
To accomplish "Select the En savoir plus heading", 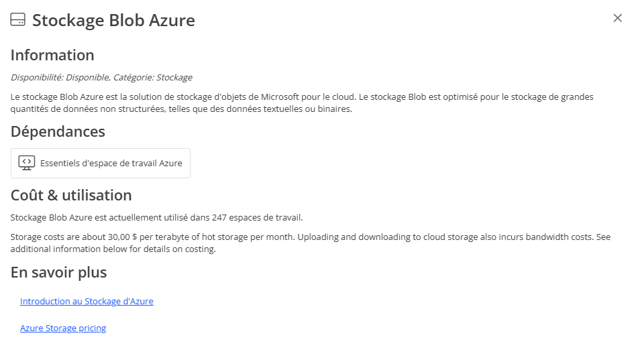I will 58,272.
